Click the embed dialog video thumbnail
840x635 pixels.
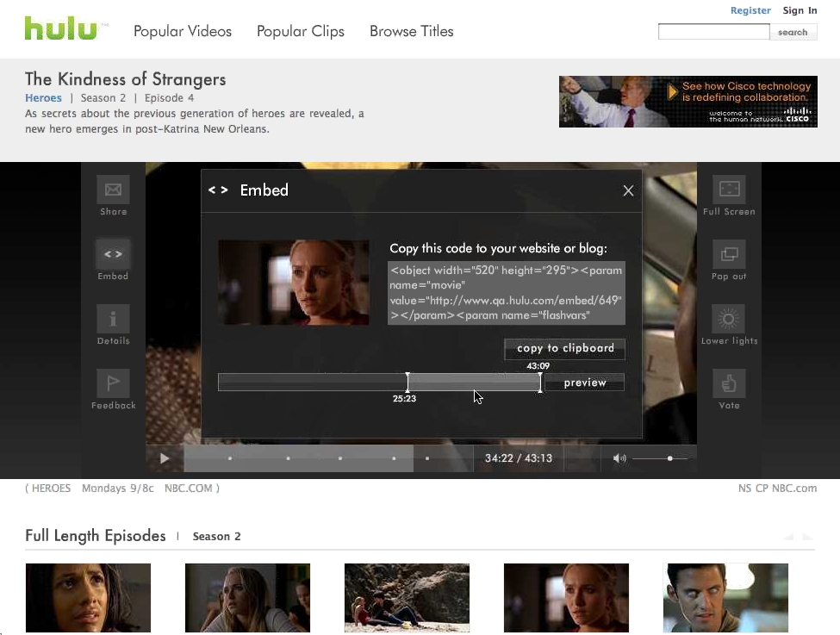pos(294,283)
